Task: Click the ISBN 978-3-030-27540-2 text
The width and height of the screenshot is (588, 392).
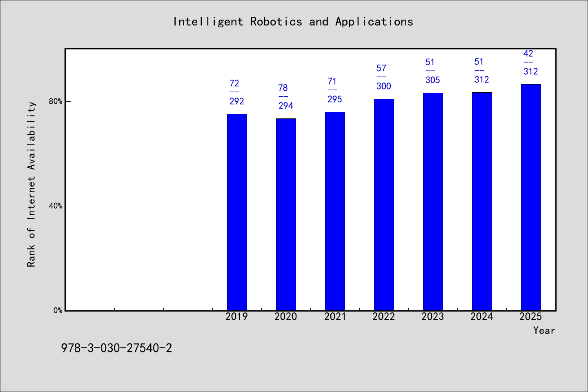Action: [x=116, y=348]
